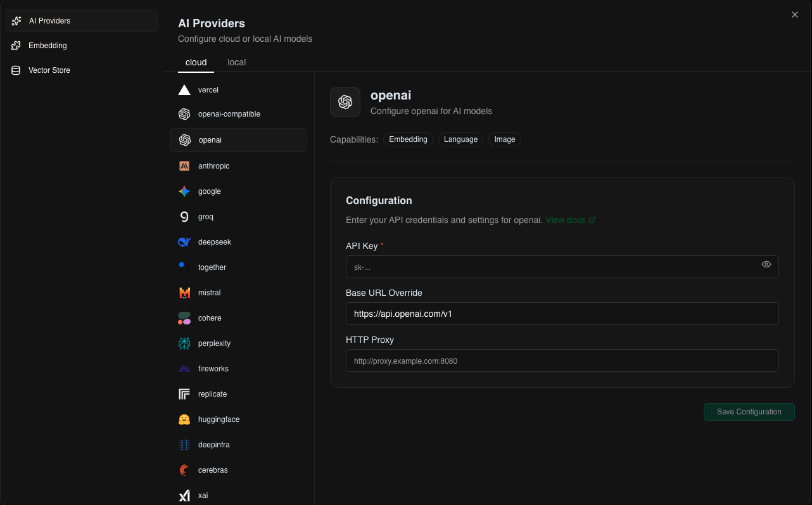Image resolution: width=812 pixels, height=505 pixels.
Task: Close the settings dialog with X
Action: pyautogui.click(x=795, y=15)
